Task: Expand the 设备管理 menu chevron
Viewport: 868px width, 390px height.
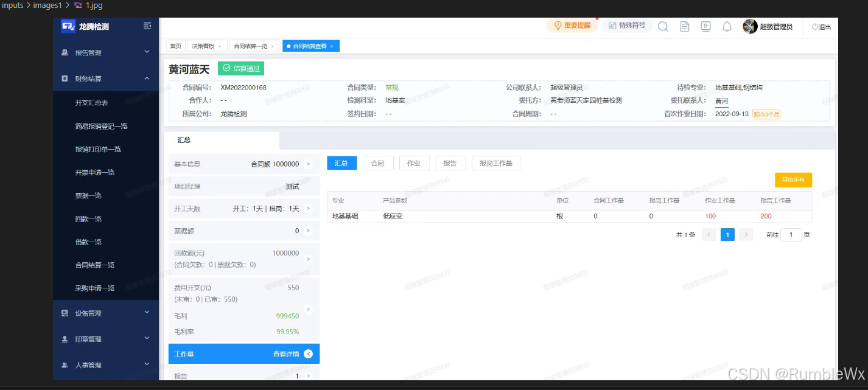Action: 147,313
